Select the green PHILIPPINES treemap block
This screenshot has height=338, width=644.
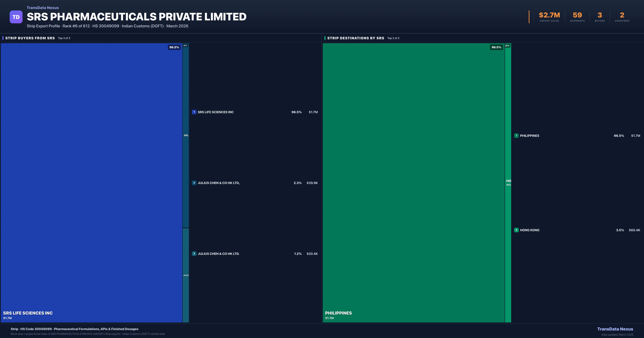click(414, 183)
